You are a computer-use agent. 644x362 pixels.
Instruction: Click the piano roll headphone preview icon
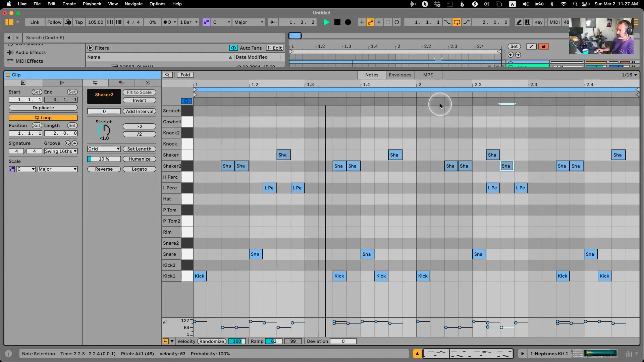186,101
